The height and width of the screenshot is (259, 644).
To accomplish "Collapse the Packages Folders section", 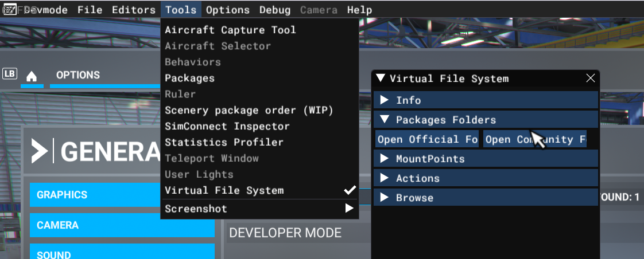I will click(x=384, y=120).
